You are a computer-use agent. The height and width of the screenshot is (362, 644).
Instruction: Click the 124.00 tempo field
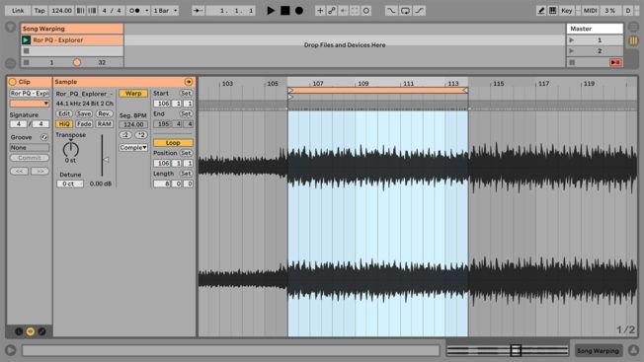61,11
